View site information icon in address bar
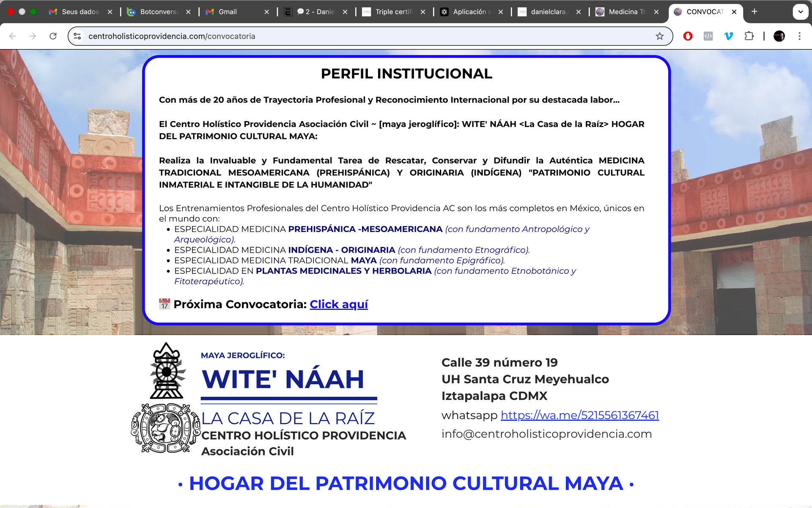The width and height of the screenshot is (812, 508). click(x=77, y=36)
